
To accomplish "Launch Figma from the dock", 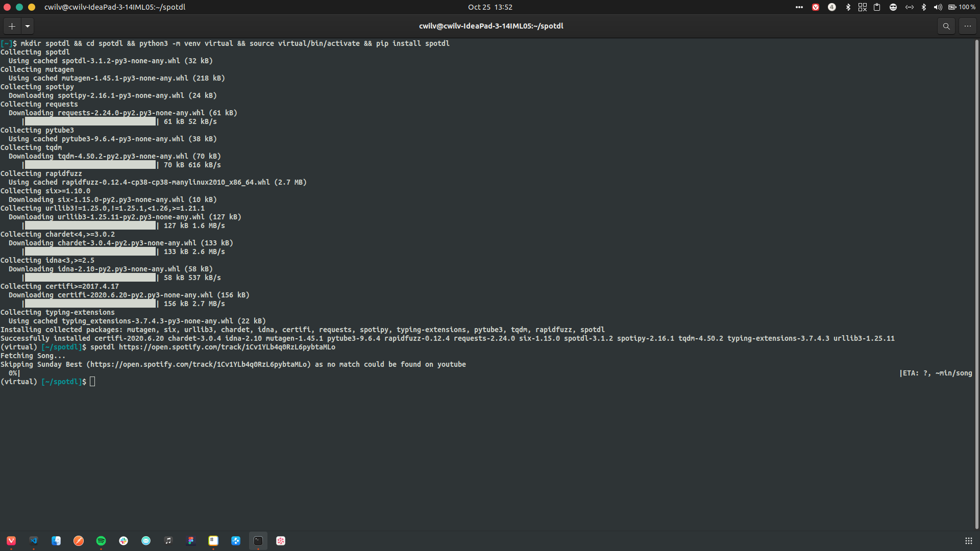I will tap(191, 541).
